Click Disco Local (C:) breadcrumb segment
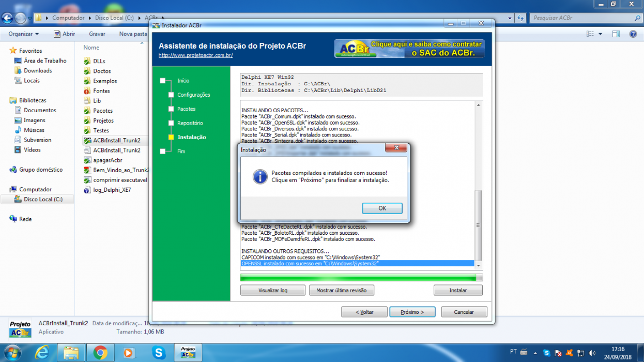 coord(114,18)
